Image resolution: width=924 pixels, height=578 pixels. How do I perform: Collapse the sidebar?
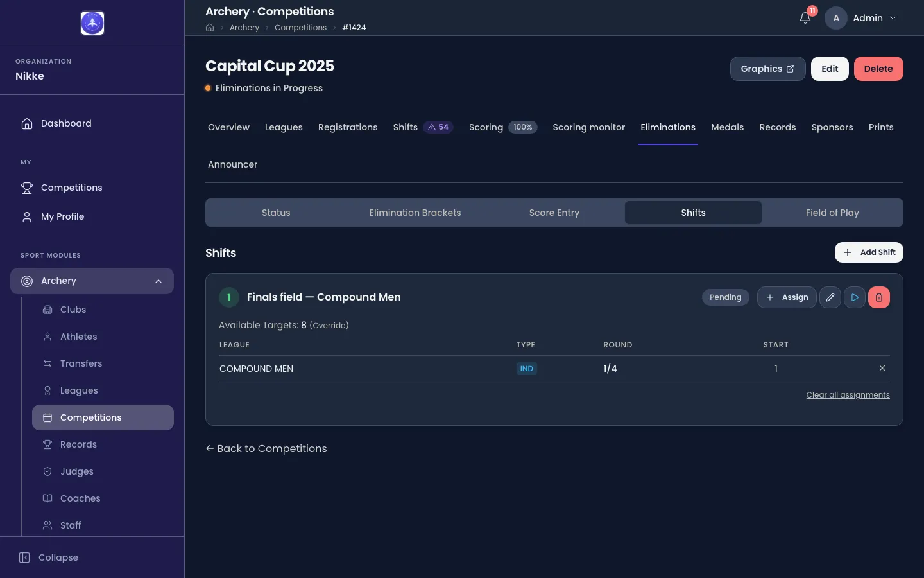49,557
